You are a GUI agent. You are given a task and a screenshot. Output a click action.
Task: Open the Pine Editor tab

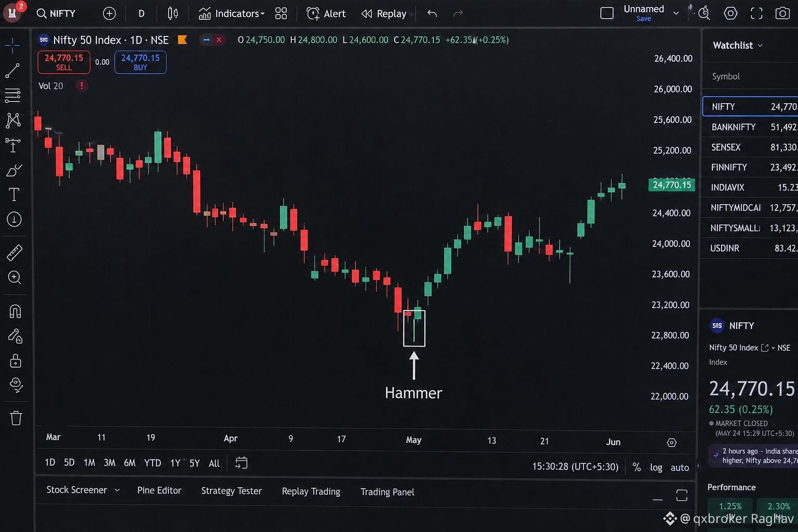tap(159, 490)
